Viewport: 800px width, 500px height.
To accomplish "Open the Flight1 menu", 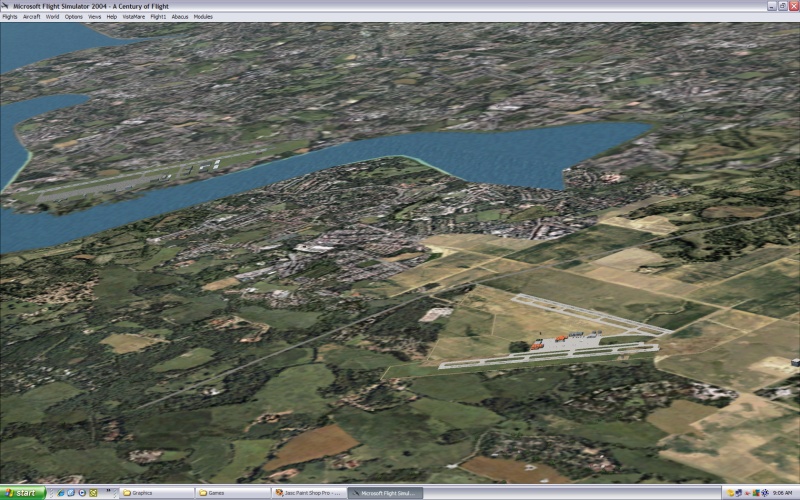I will [x=158, y=17].
